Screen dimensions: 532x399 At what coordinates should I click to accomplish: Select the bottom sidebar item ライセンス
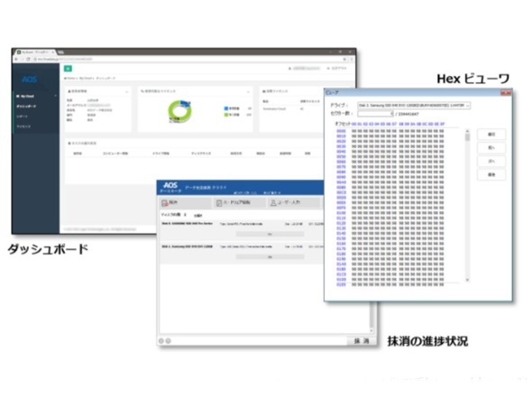pos(23,126)
